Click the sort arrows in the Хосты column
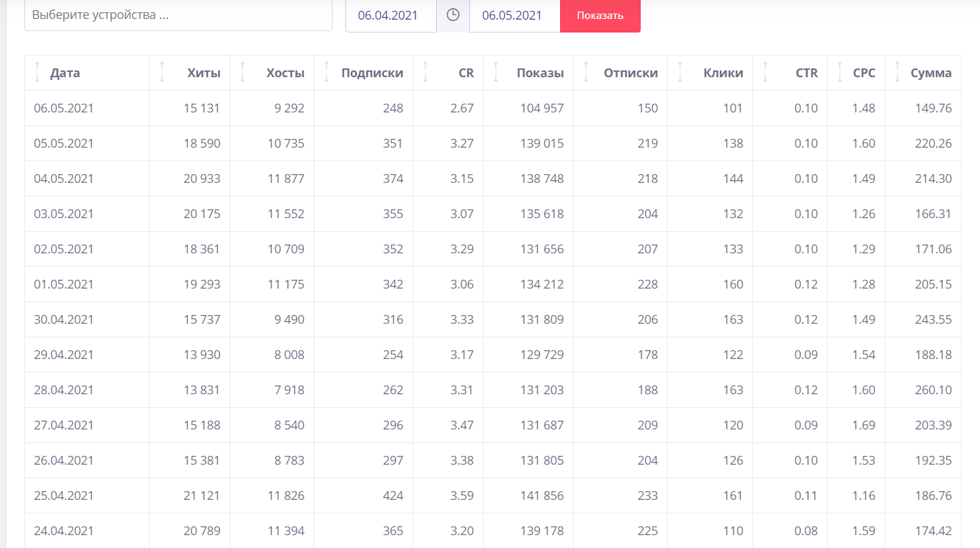This screenshot has height=548, width=980. [x=242, y=72]
